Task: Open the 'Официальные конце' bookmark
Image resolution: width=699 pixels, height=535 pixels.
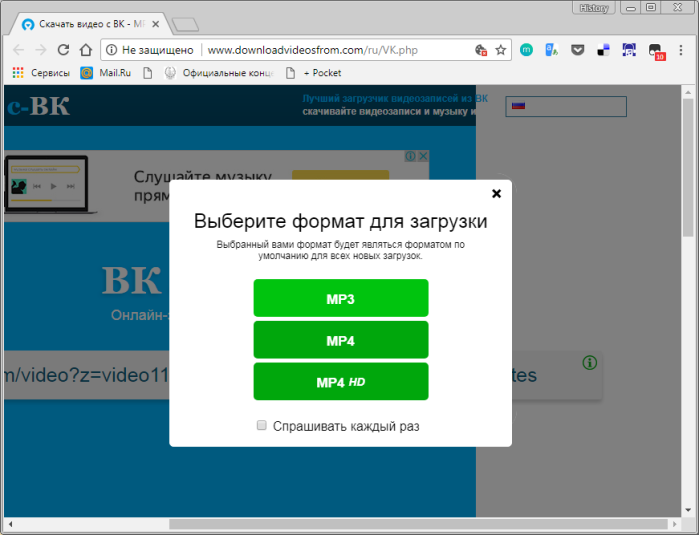Action: pyautogui.click(x=219, y=73)
